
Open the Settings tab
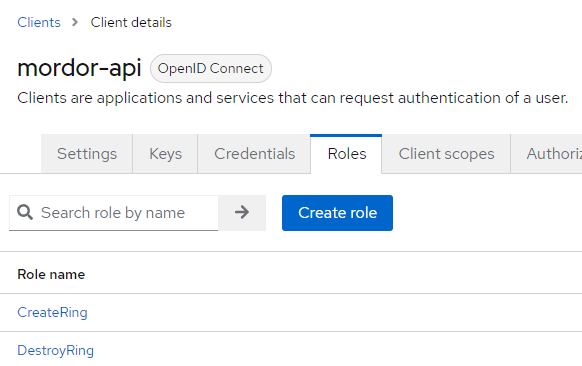[x=87, y=154]
